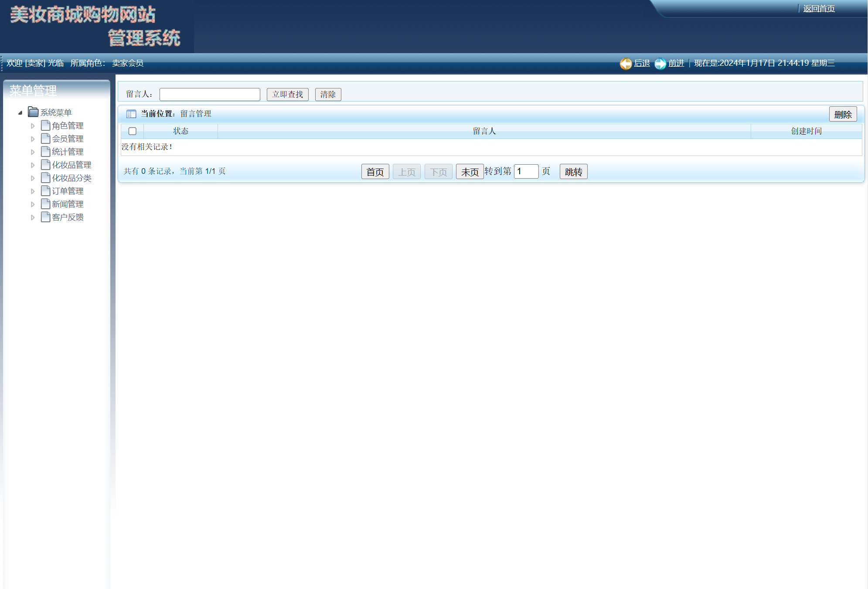Click the folder icon beside 系统菜单
The height and width of the screenshot is (589, 868).
coord(34,112)
